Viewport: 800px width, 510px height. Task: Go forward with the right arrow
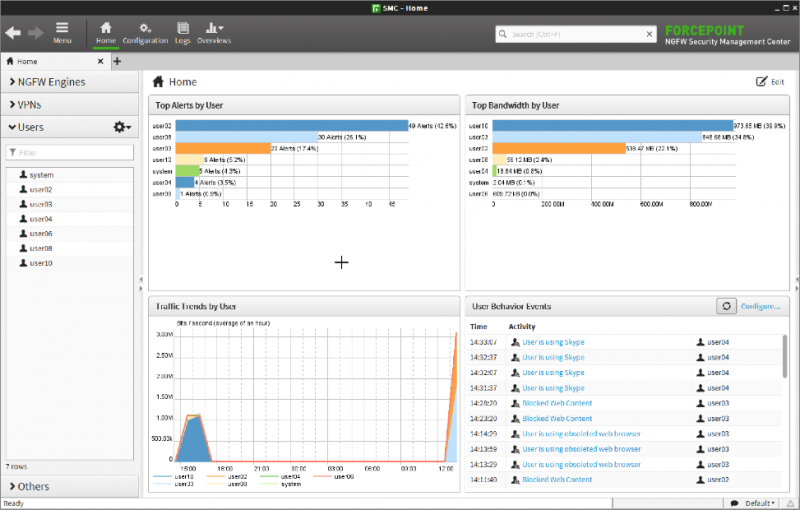(35, 33)
